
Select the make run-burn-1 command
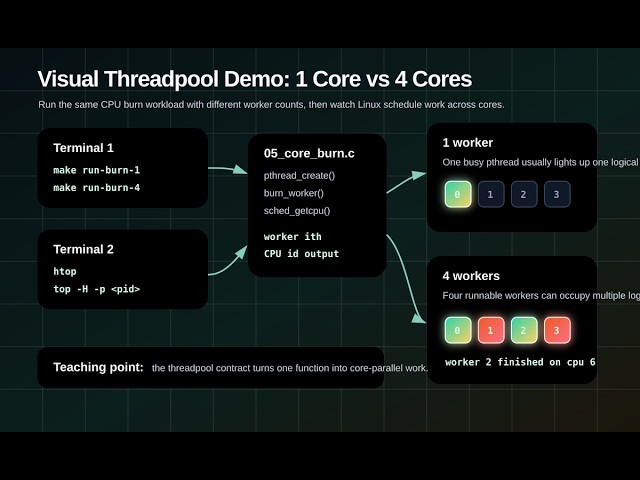(x=97, y=170)
